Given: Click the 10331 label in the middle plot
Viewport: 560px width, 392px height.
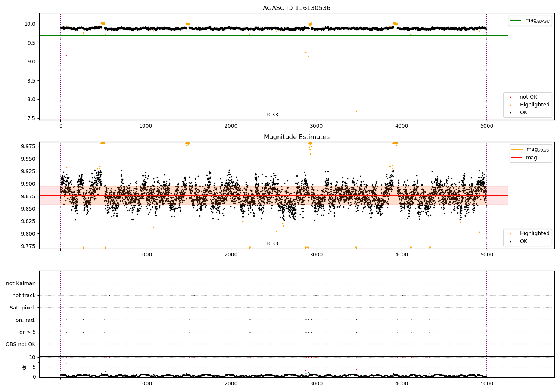Looking at the screenshot, I should click(x=273, y=244).
